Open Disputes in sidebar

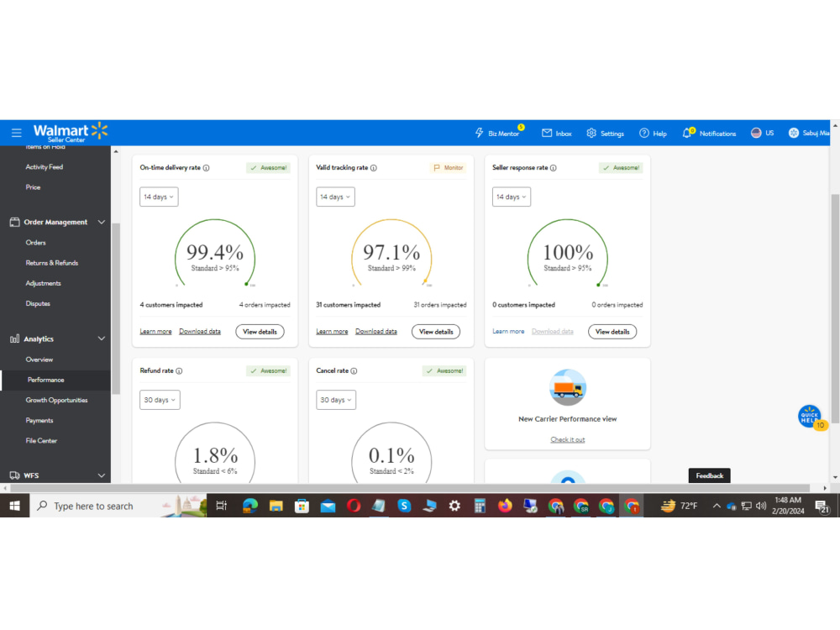click(38, 303)
